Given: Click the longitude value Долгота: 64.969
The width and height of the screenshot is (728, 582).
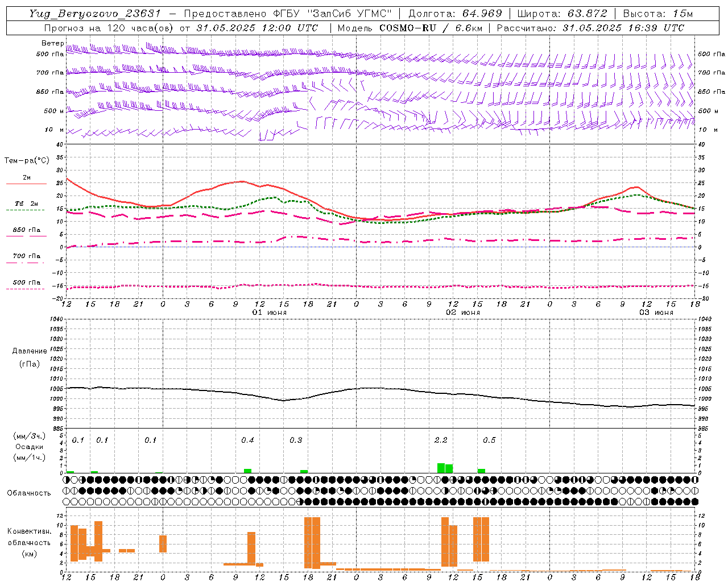Looking at the screenshot, I should (x=455, y=14).
